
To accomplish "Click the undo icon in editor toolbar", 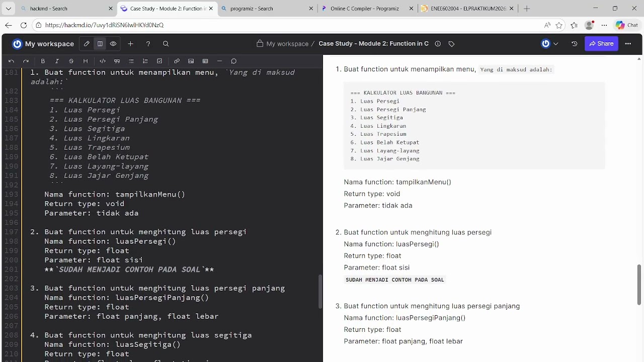I will pyautogui.click(x=12, y=61).
